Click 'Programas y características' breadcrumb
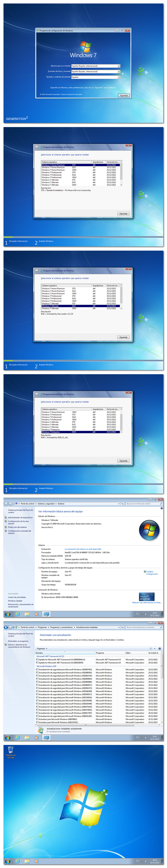Image resolution: width=167 pixels, height=868 pixels. (x=62, y=627)
